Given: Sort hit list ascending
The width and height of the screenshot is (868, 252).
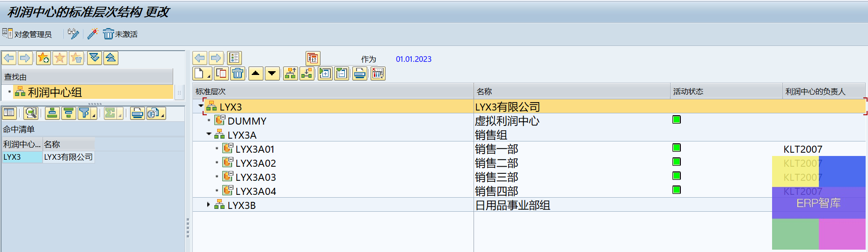Looking at the screenshot, I should click(52, 113).
